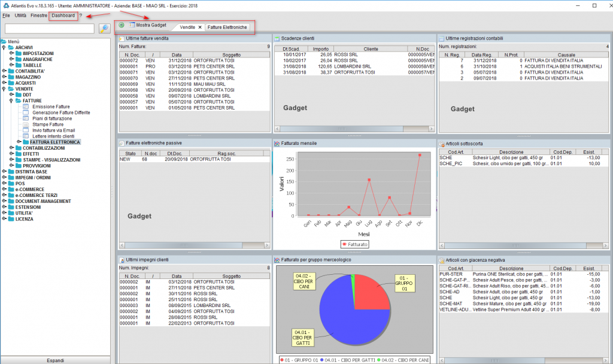Image resolution: width=613 pixels, height=364 pixels.
Task: Collapse the VENDITE tree branch
Action: point(5,89)
